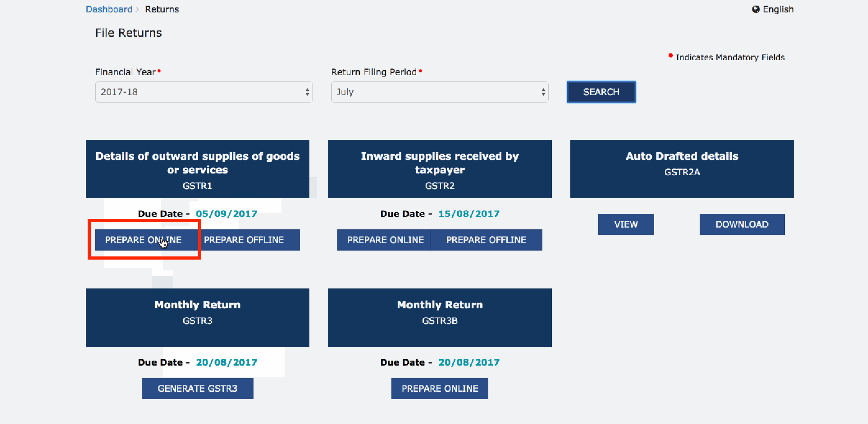Click the Monthly Return GSTR3 card header

[x=197, y=317]
